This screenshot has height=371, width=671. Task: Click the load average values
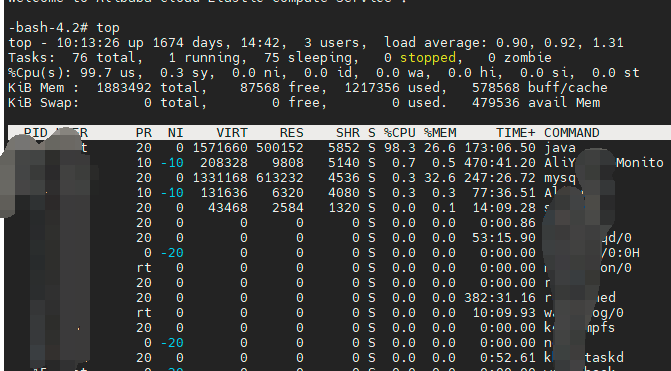click(559, 43)
